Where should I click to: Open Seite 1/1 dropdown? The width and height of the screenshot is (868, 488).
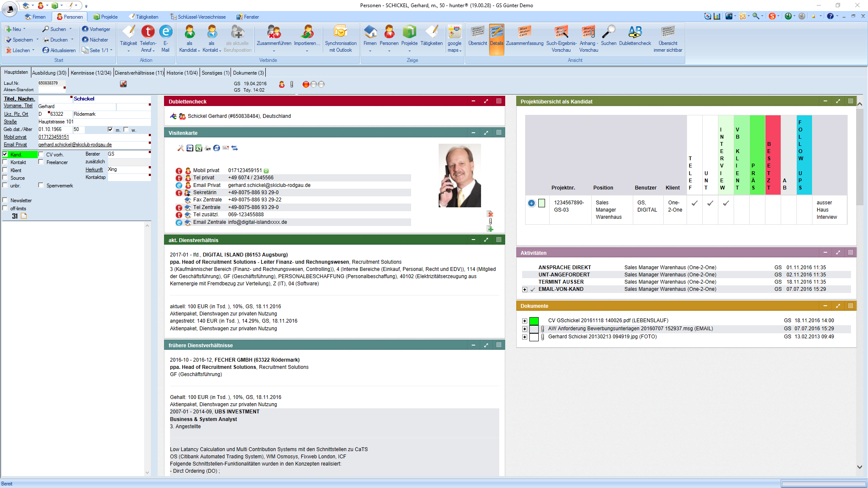pyautogui.click(x=111, y=50)
